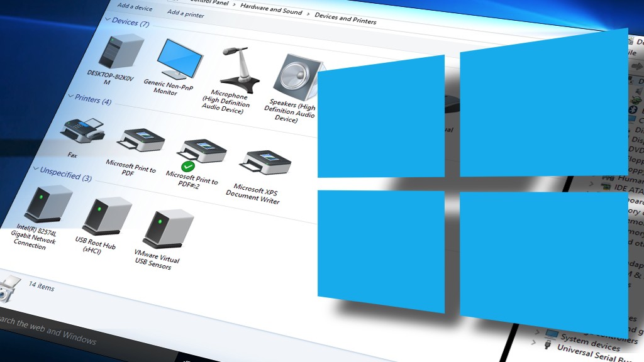
Task: Expand the System devices node arrow
Action: (538, 332)
